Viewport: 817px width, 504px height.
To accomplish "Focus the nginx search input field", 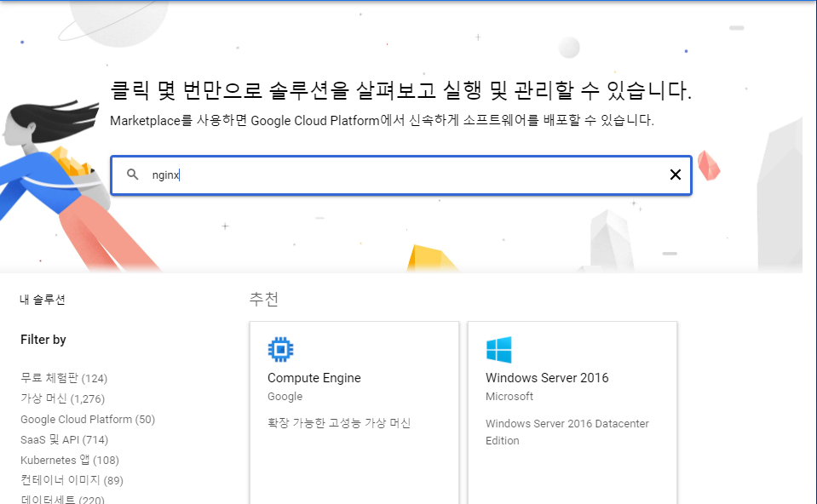I will pyautogui.click(x=401, y=175).
